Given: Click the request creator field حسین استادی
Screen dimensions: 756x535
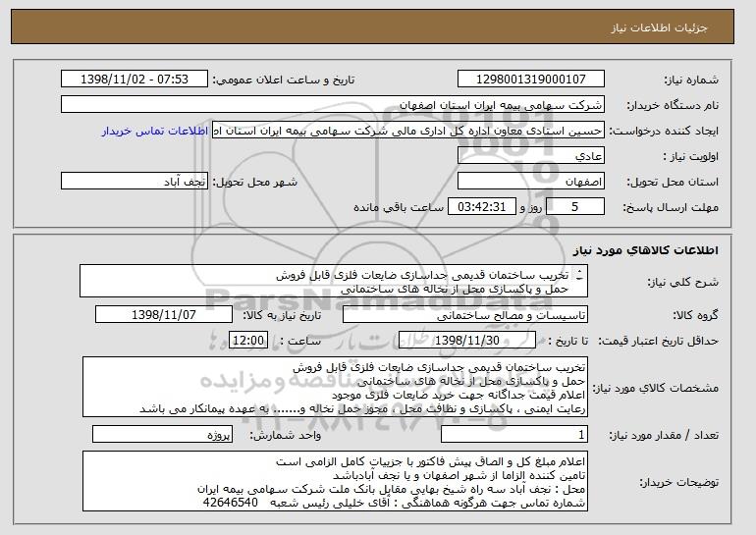Looking at the screenshot, I should [x=408, y=131].
